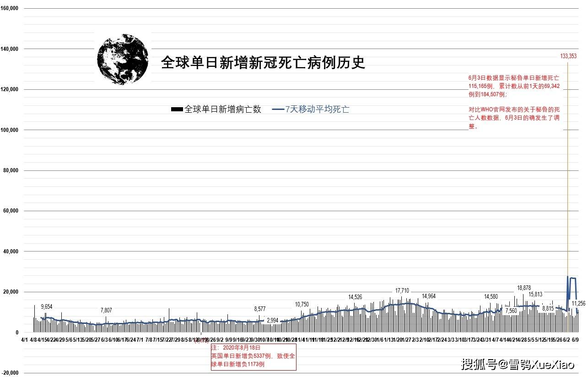Click the blue line legend marker
The image size is (588, 377).
tap(278, 109)
